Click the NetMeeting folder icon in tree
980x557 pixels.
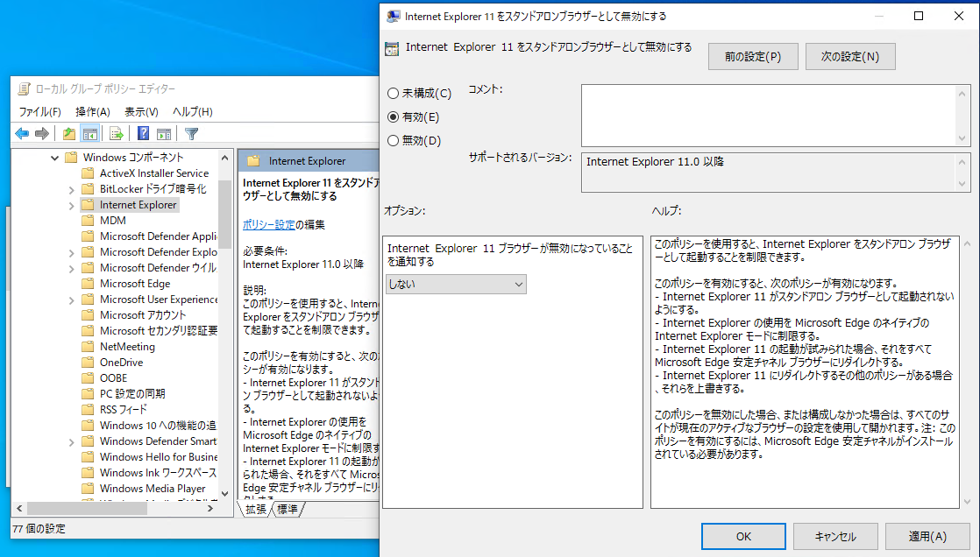pyautogui.click(x=88, y=347)
